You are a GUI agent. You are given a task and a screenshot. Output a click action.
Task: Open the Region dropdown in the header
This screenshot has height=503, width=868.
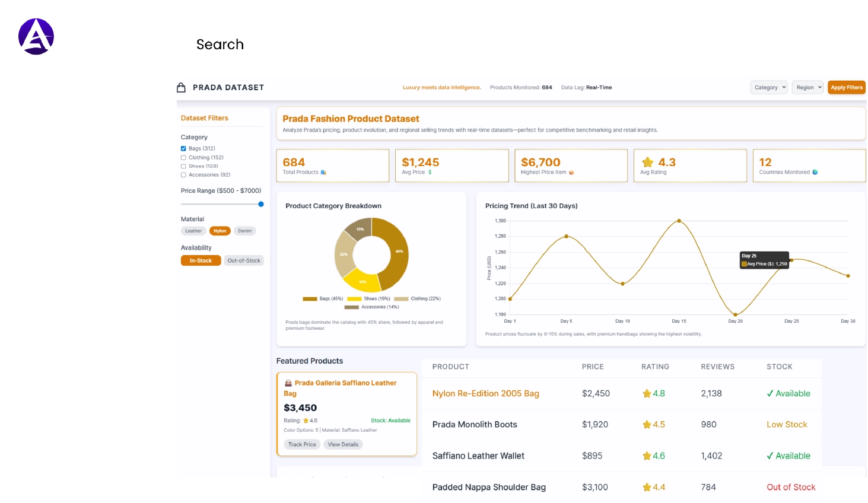807,87
